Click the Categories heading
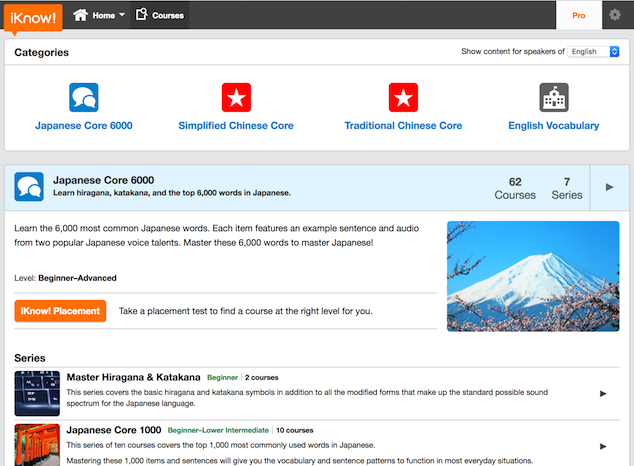This screenshot has height=466, width=634. pos(42,52)
